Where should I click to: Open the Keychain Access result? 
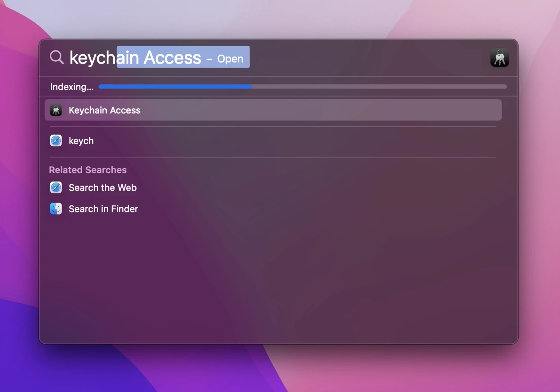click(x=273, y=110)
